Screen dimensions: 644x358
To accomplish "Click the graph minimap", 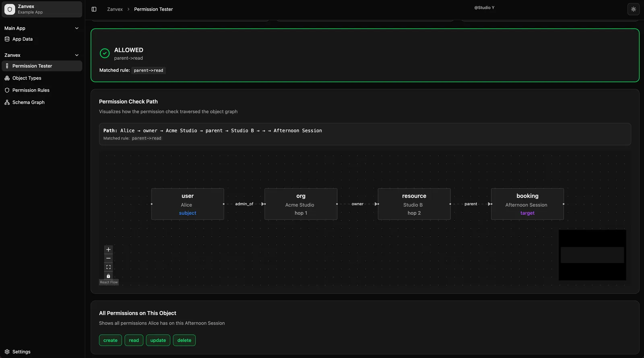I will pyautogui.click(x=592, y=255).
